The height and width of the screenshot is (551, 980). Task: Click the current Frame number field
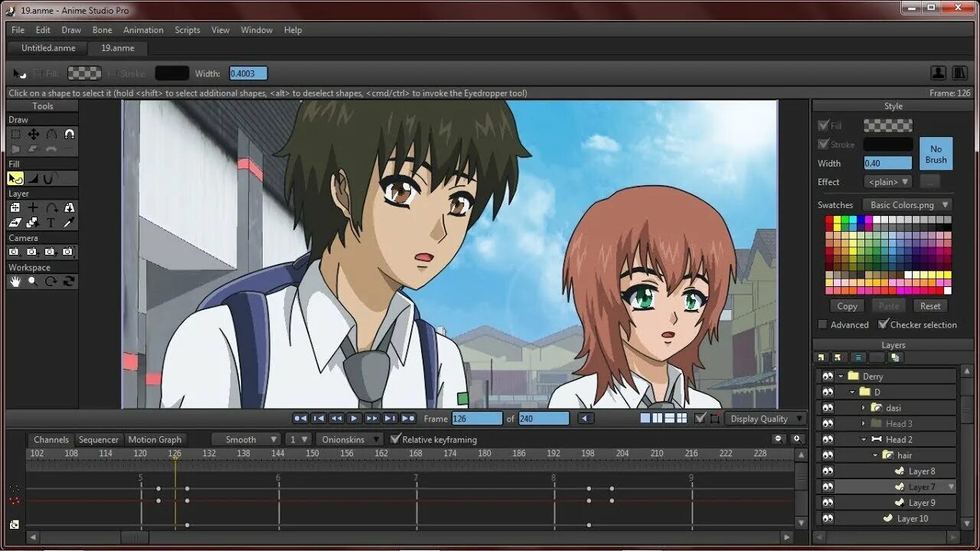click(x=477, y=419)
